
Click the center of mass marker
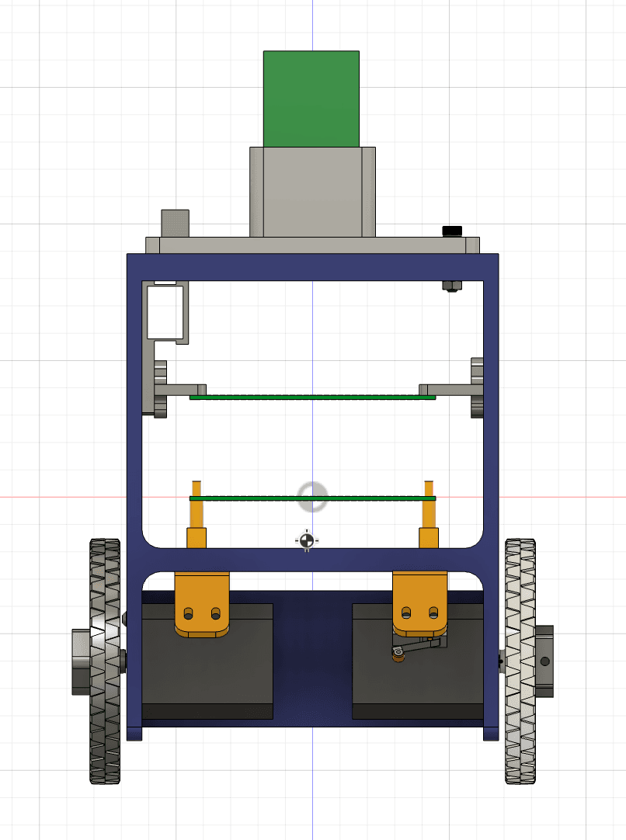(x=307, y=540)
